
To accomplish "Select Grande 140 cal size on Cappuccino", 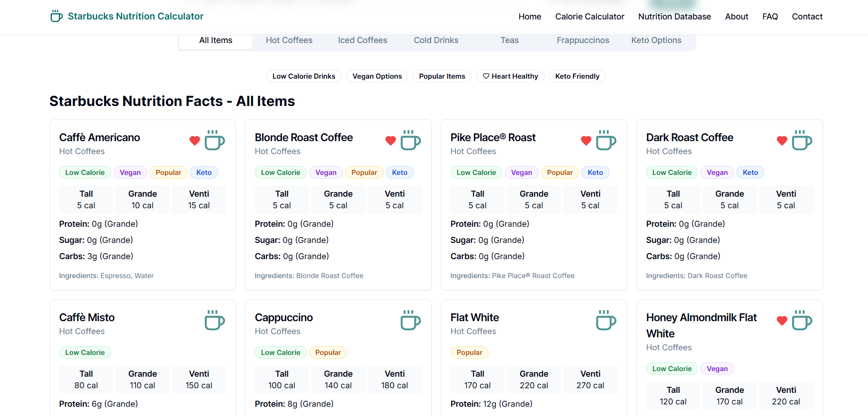I will click(338, 379).
